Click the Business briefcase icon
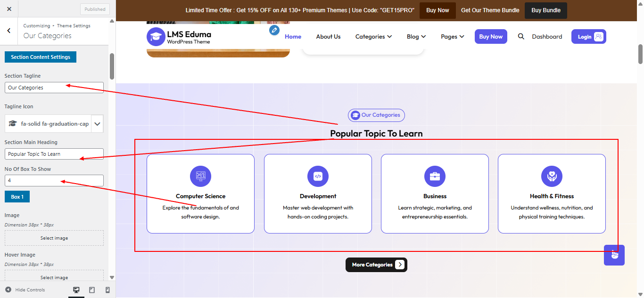This screenshot has width=644, height=298. tap(435, 176)
